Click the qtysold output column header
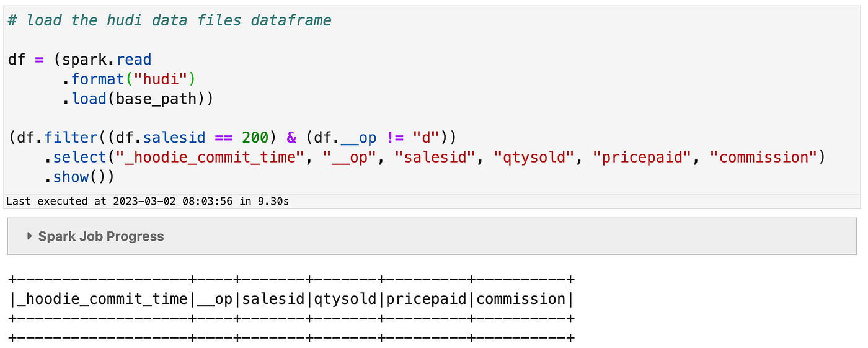The width and height of the screenshot is (868, 348). (345, 299)
